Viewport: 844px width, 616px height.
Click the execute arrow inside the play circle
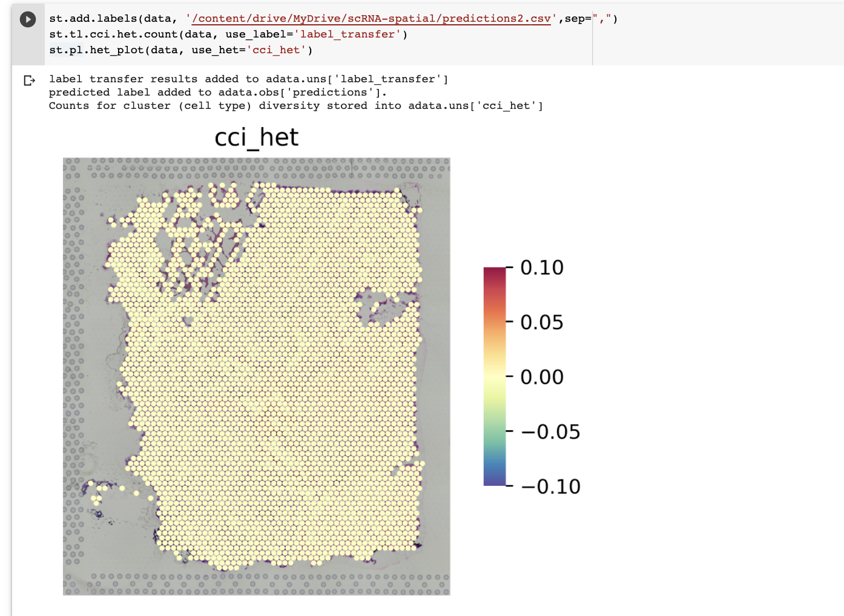(28, 19)
